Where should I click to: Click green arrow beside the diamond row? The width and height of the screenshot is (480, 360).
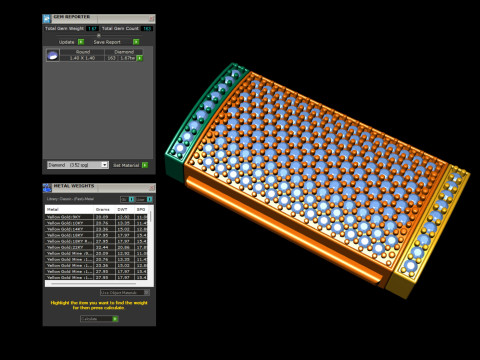tap(140, 58)
